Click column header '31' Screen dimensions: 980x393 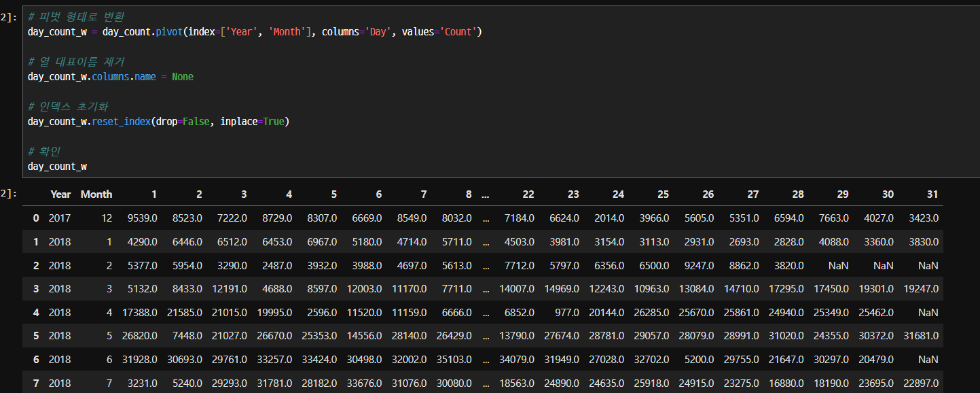coord(932,194)
